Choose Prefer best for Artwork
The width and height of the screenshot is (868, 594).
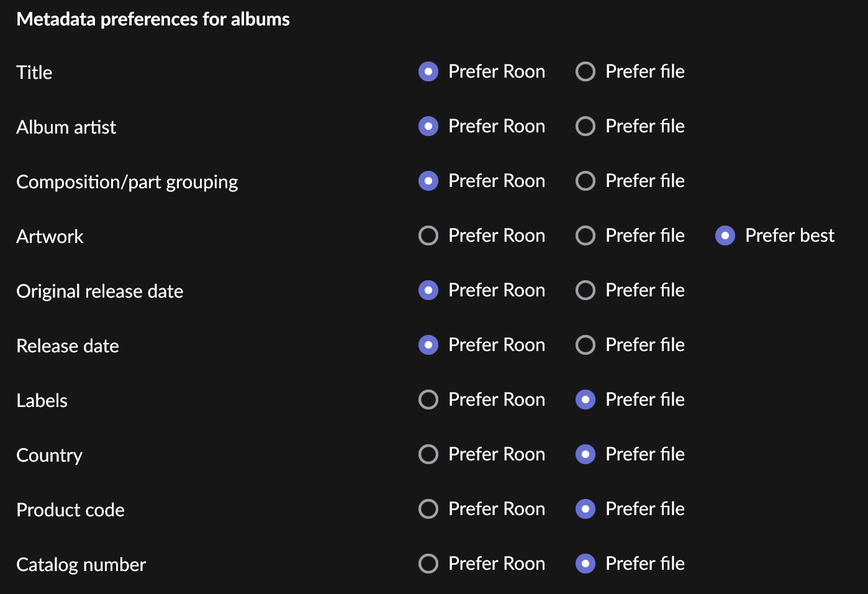click(x=725, y=235)
